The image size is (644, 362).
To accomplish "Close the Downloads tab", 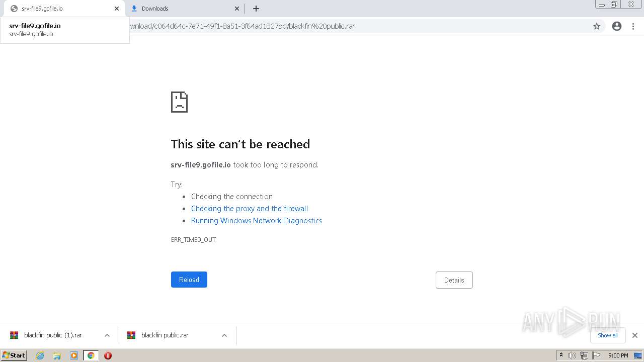I will pyautogui.click(x=237, y=9).
